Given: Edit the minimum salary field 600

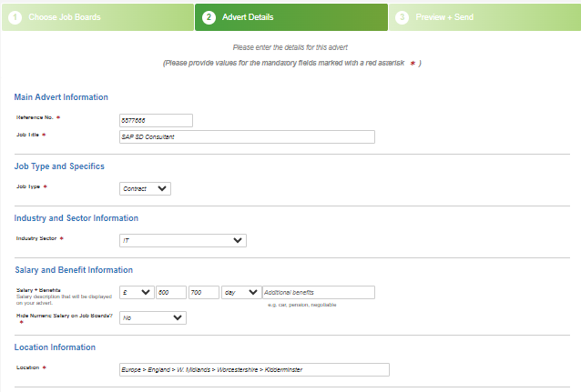Looking at the screenshot, I should tap(171, 292).
